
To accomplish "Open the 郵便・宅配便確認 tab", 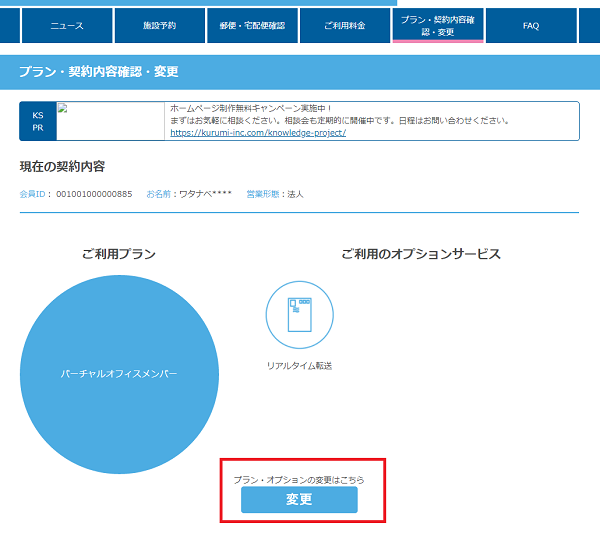I will coord(251,25).
